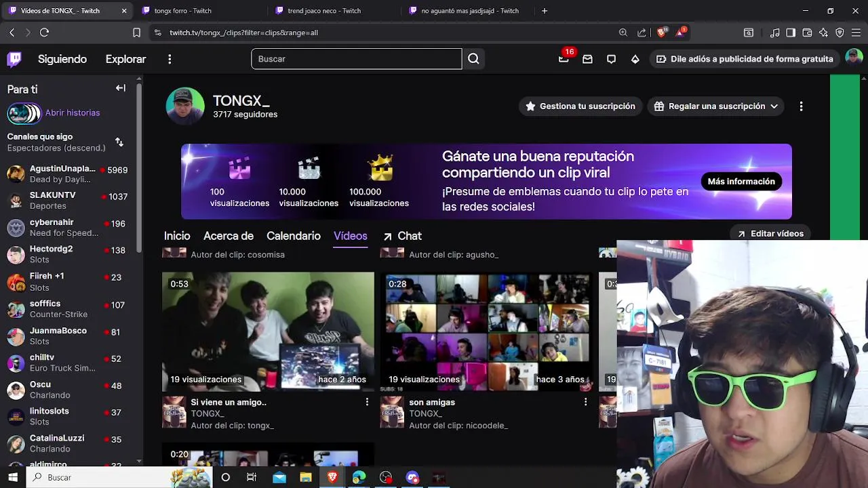Image resolution: width=868 pixels, height=488 pixels.
Task: Open options for the 'Si viene un amigo..' clip
Action: tap(367, 402)
